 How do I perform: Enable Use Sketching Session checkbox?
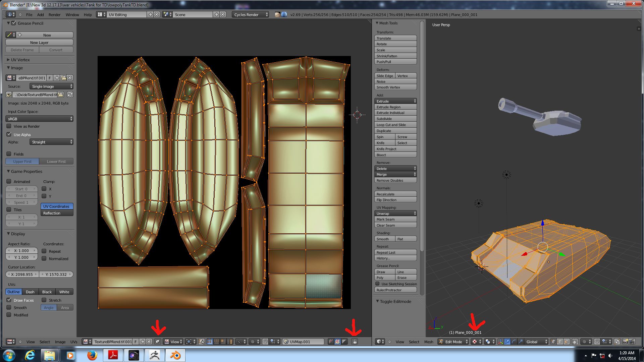(378, 284)
